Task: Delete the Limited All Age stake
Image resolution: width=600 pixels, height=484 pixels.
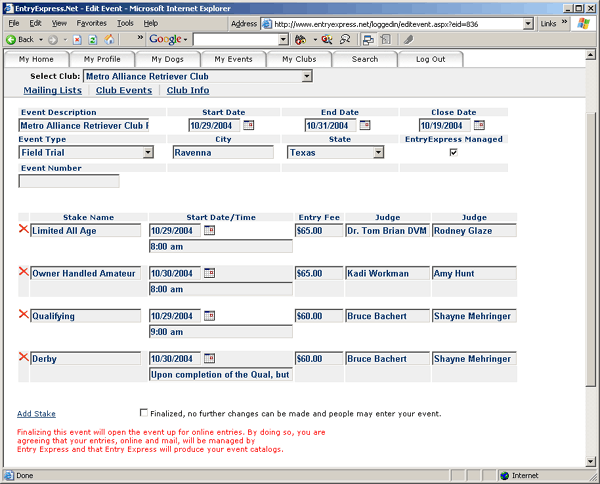Action: tap(24, 230)
